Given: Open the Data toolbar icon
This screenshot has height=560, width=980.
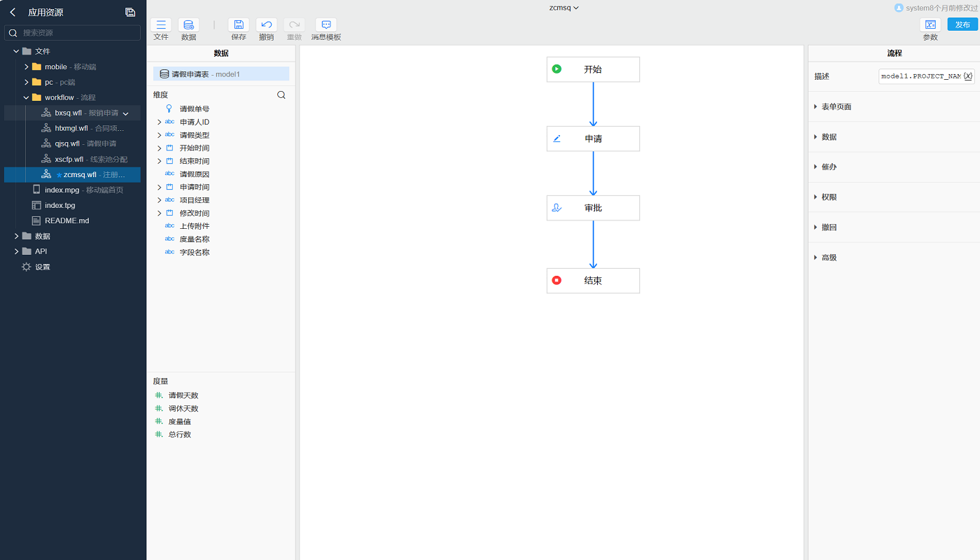Looking at the screenshot, I should click(x=188, y=25).
